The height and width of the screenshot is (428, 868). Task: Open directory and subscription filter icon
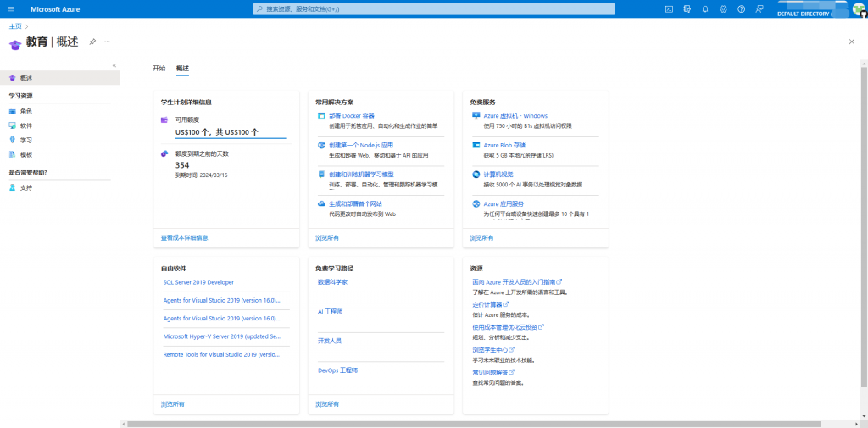click(687, 9)
